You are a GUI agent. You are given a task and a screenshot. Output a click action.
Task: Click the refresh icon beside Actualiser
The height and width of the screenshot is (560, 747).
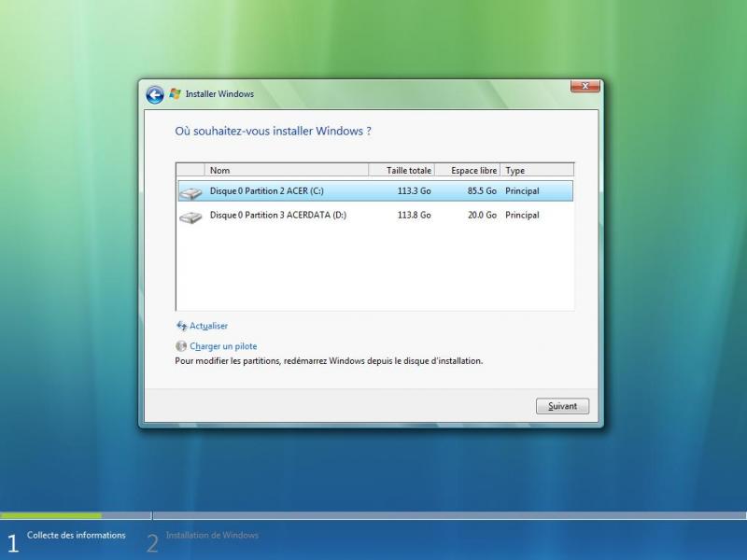(181, 326)
